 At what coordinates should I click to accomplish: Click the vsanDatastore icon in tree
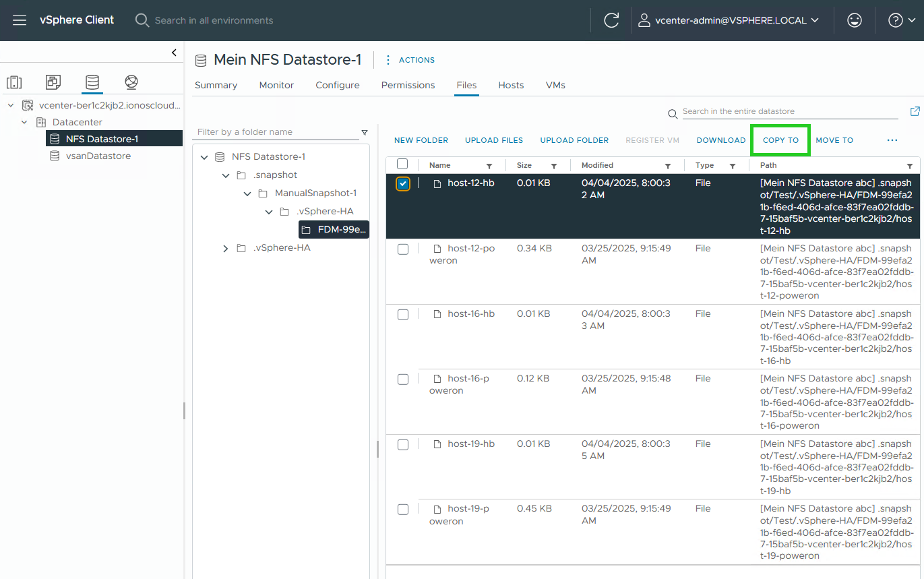[x=55, y=156]
